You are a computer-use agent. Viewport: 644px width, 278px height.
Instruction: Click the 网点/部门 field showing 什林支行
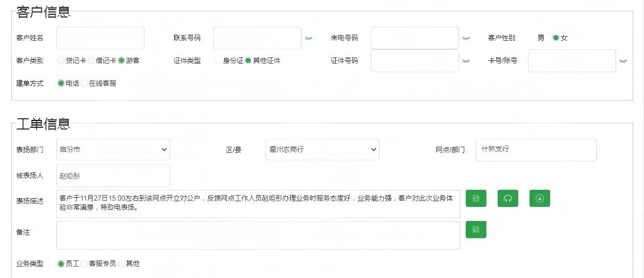click(535, 150)
